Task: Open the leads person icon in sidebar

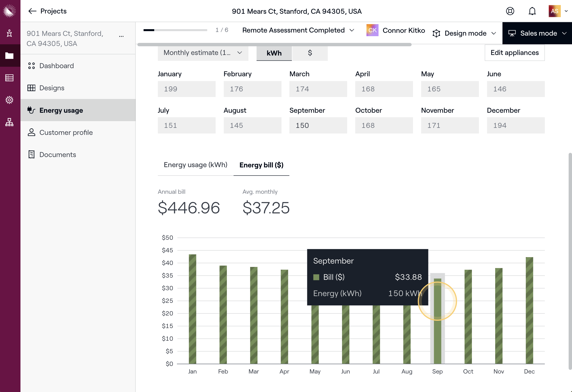Action: 10,33
